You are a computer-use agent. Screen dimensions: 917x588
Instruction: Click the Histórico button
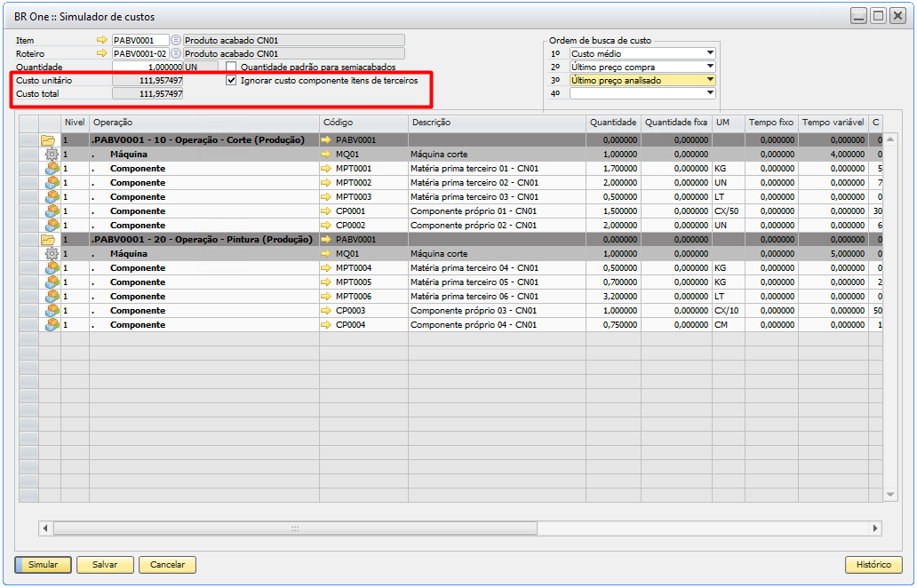(x=873, y=565)
